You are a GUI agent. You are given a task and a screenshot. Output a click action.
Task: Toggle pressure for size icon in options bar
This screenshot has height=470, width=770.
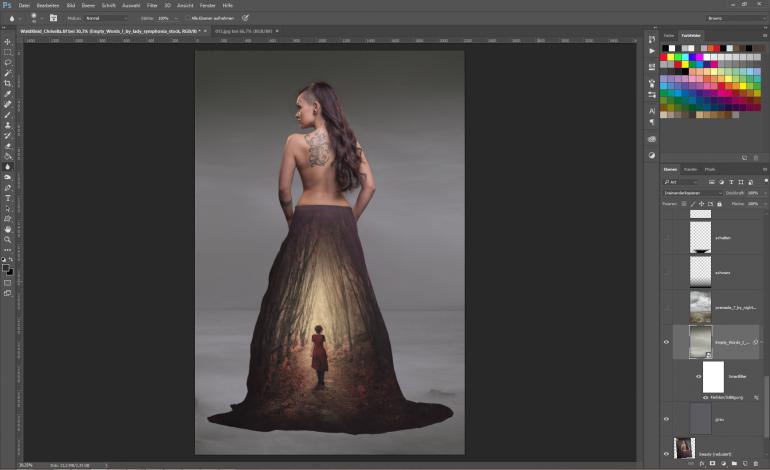[x=245, y=18]
